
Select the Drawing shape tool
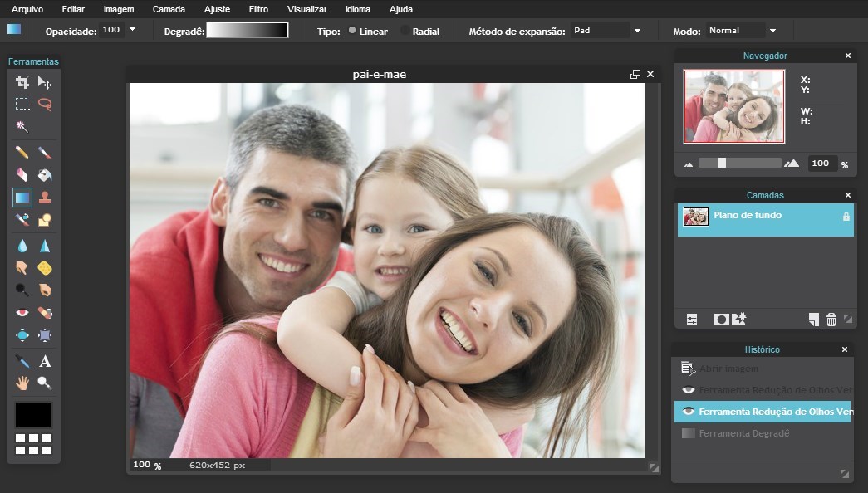[45, 220]
